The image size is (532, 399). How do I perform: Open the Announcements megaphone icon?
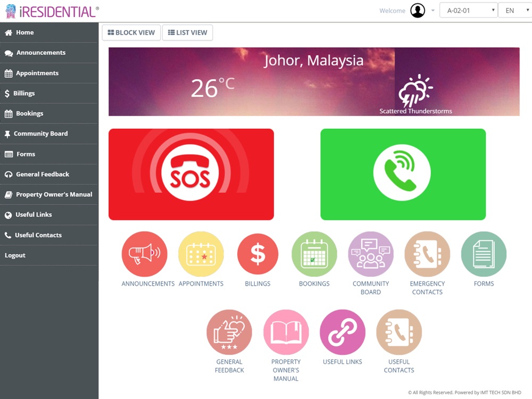pyautogui.click(x=145, y=254)
